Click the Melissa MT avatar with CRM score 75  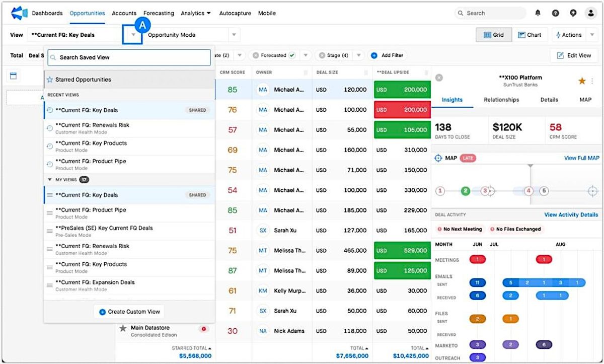point(263,251)
